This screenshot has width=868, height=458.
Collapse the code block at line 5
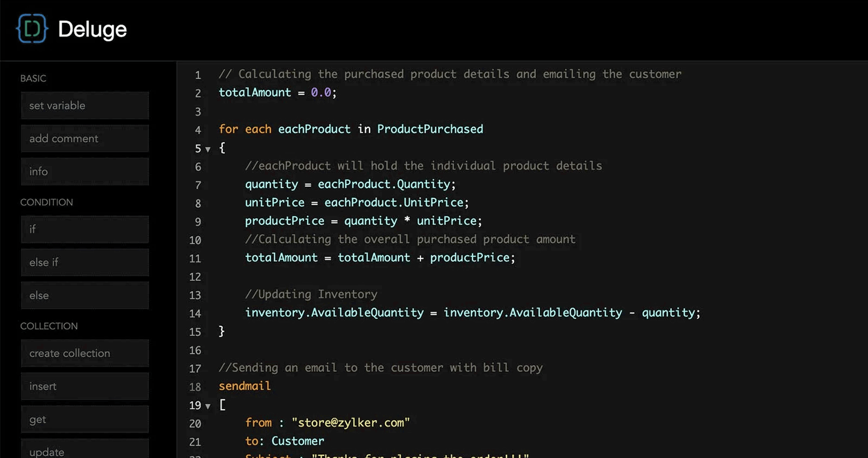[208, 149]
